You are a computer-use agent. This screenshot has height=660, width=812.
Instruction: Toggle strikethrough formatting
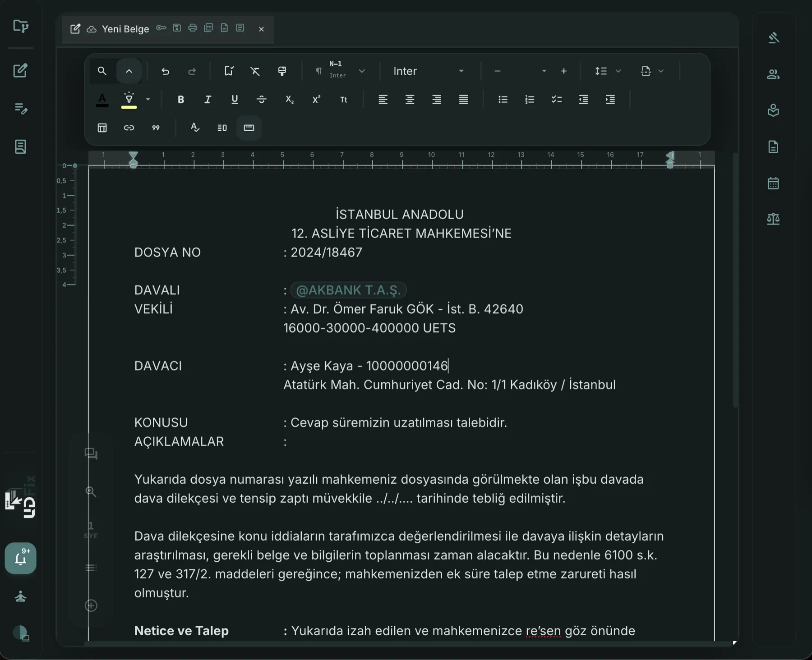262,100
